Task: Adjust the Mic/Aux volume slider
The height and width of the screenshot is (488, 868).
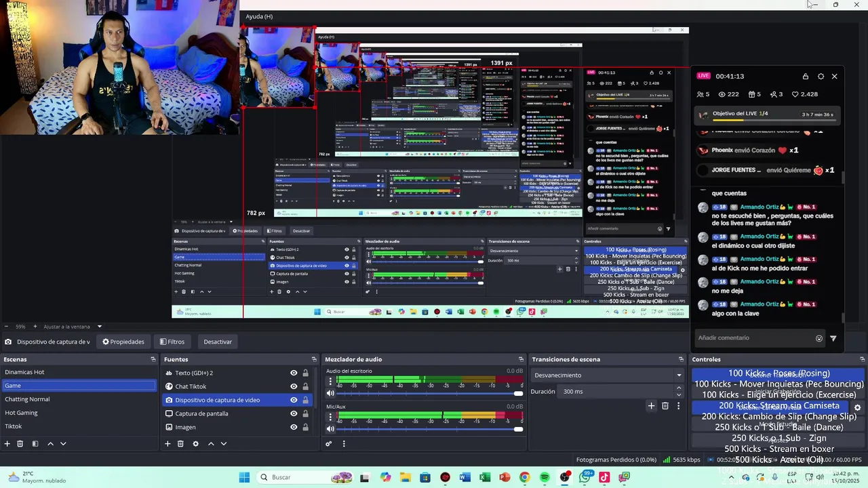Action: 430,428
